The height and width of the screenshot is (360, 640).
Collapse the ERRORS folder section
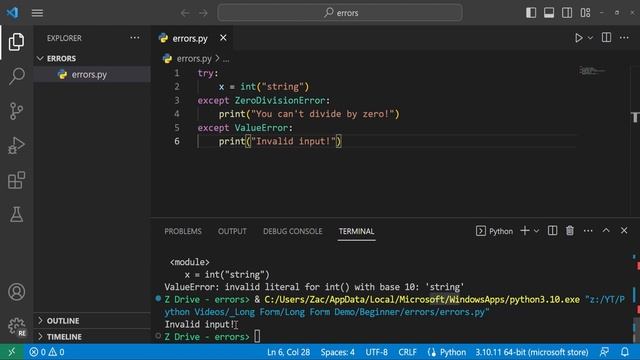(x=92, y=58)
